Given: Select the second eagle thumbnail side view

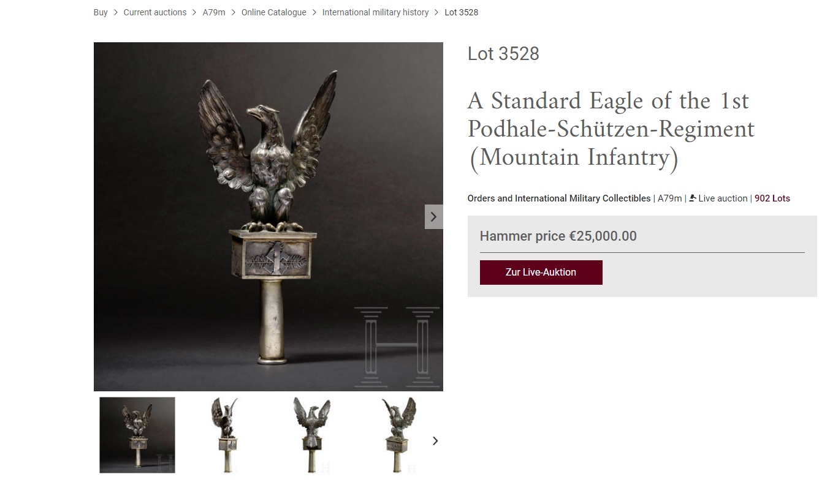Looking at the screenshot, I should (x=224, y=435).
